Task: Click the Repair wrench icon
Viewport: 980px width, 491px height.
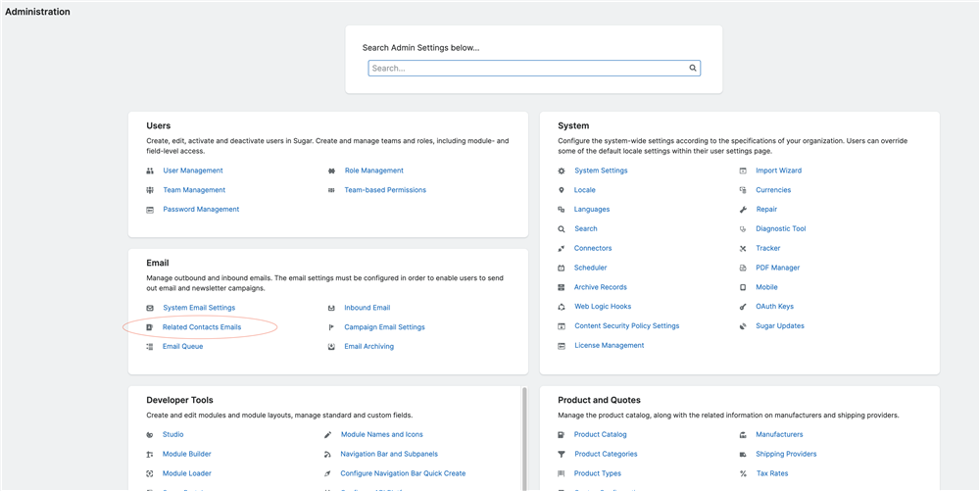Action: click(x=744, y=210)
